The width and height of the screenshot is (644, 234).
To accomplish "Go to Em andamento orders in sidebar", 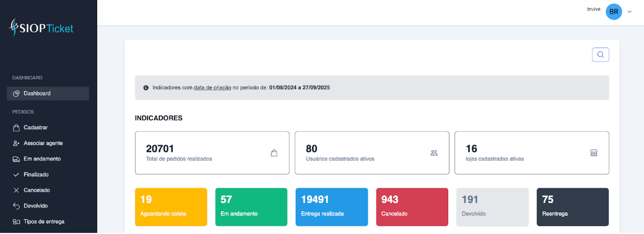I will [x=42, y=159].
